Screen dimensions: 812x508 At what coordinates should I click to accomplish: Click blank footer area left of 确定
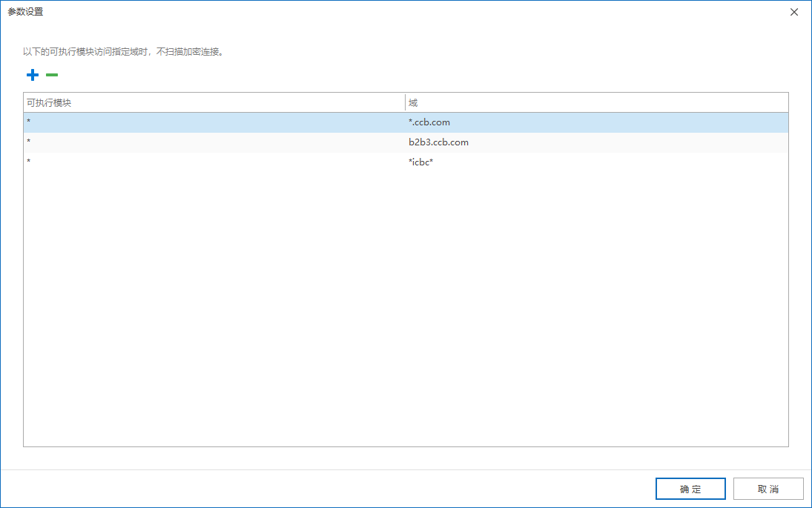[371, 489]
